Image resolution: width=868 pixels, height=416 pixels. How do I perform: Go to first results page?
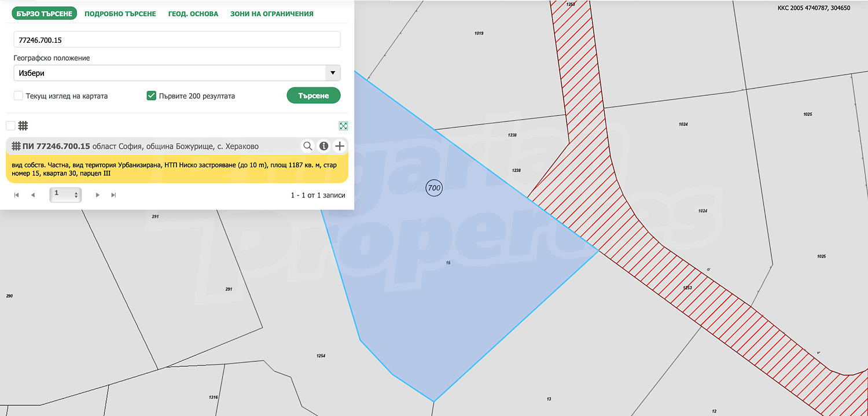[x=17, y=195]
